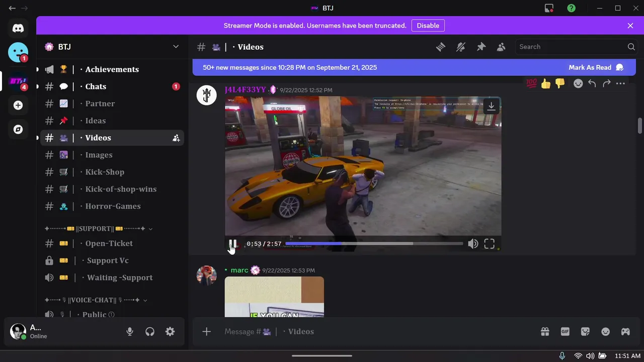
Task: Open the Achievements channel
Action: (112, 69)
